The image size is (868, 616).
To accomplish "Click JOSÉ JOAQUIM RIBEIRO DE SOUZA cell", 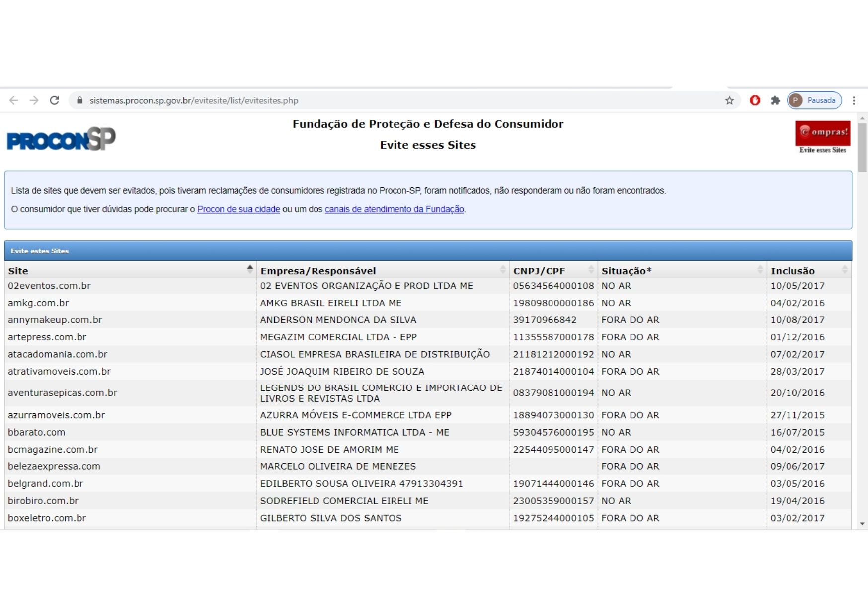I will (x=383, y=371).
